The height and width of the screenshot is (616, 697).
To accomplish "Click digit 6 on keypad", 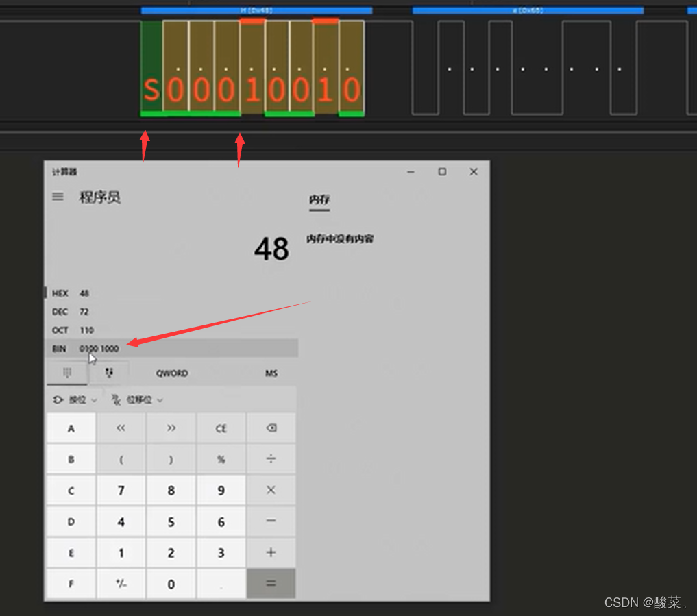I will point(221,521).
